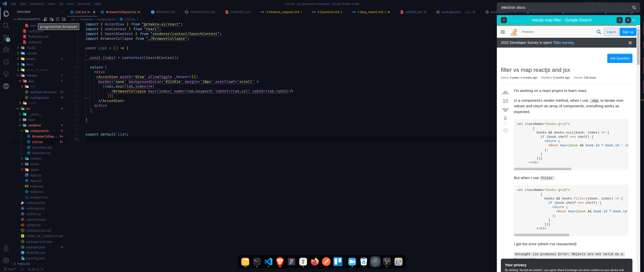Collapse all folders in Explorer
The height and width of the screenshot is (272, 644).
64,19
